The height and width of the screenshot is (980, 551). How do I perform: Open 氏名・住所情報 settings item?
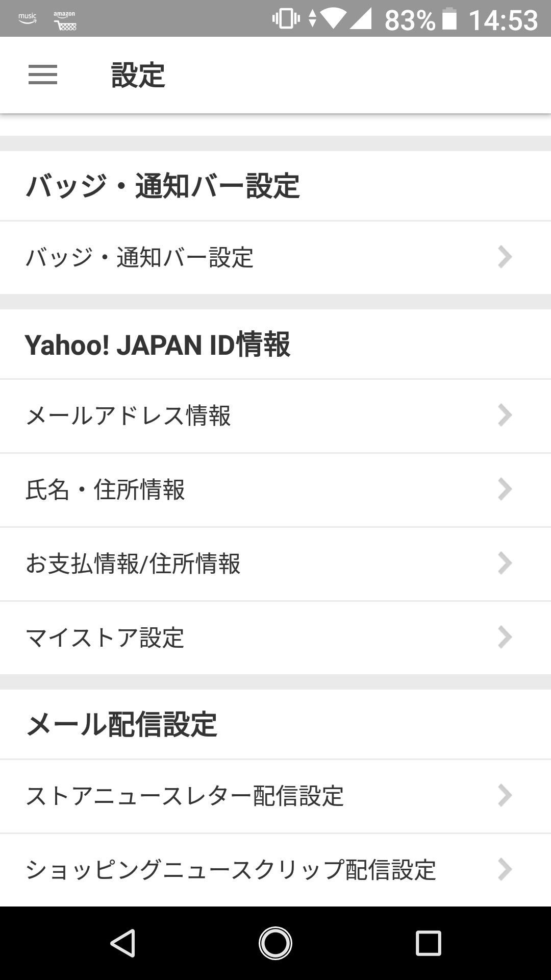point(106,490)
